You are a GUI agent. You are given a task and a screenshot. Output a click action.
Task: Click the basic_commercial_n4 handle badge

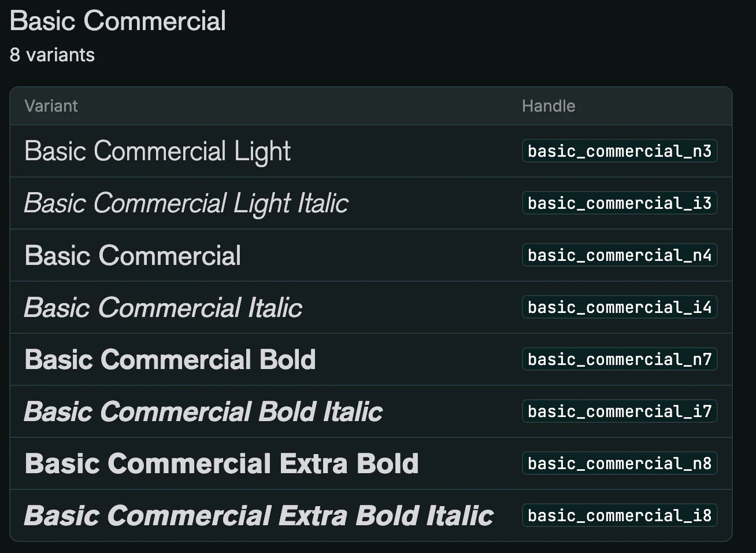pos(619,255)
